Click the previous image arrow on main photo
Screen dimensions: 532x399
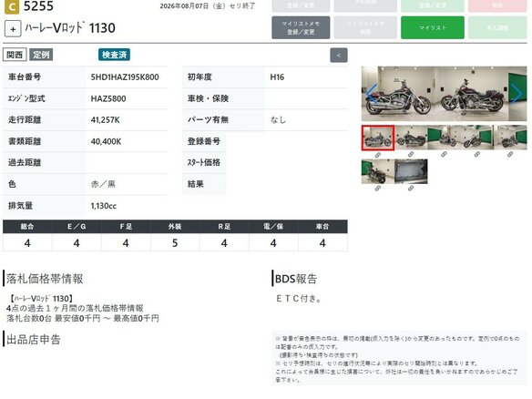pos(372,93)
